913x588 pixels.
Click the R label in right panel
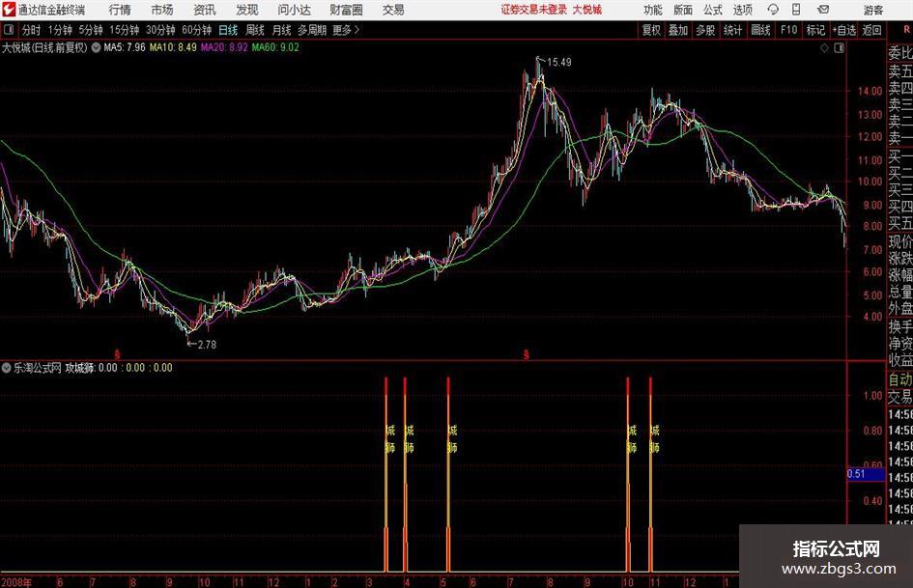(x=906, y=29)
